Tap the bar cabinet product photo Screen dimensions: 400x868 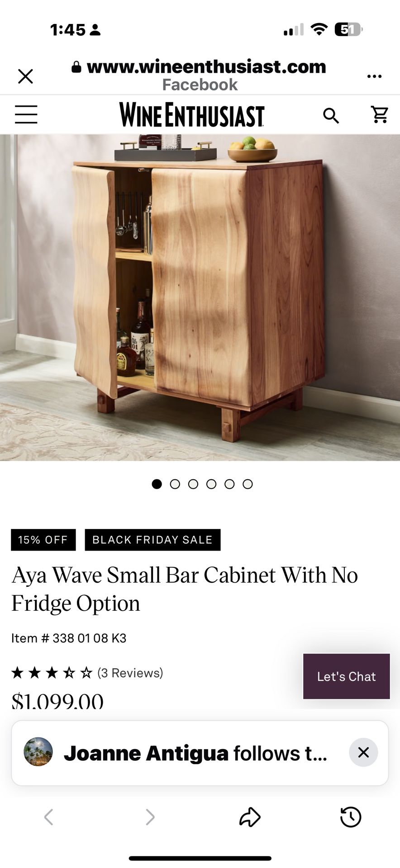(x=200, y=297)
